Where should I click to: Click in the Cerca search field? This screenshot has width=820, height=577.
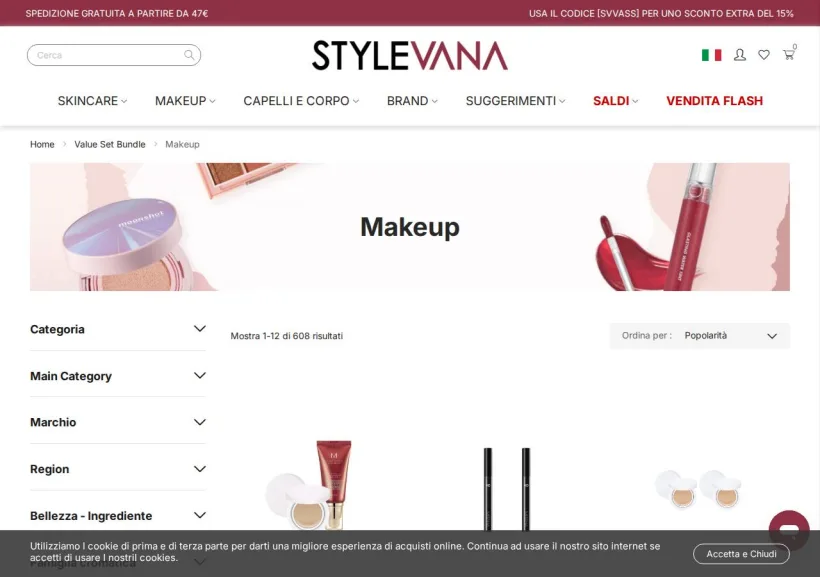pos(113,55)
